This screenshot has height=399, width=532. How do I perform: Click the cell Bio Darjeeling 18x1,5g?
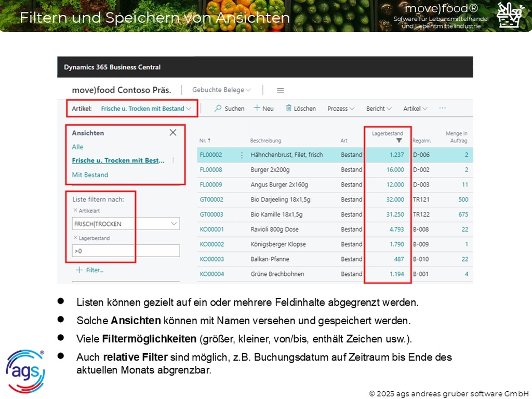click(281, 199)
